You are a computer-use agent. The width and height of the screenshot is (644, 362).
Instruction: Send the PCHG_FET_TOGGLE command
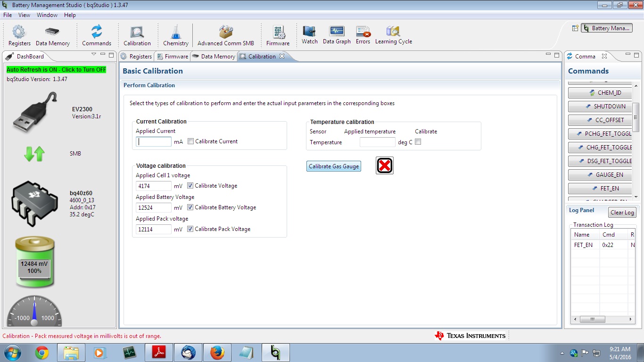click(600, 134)
